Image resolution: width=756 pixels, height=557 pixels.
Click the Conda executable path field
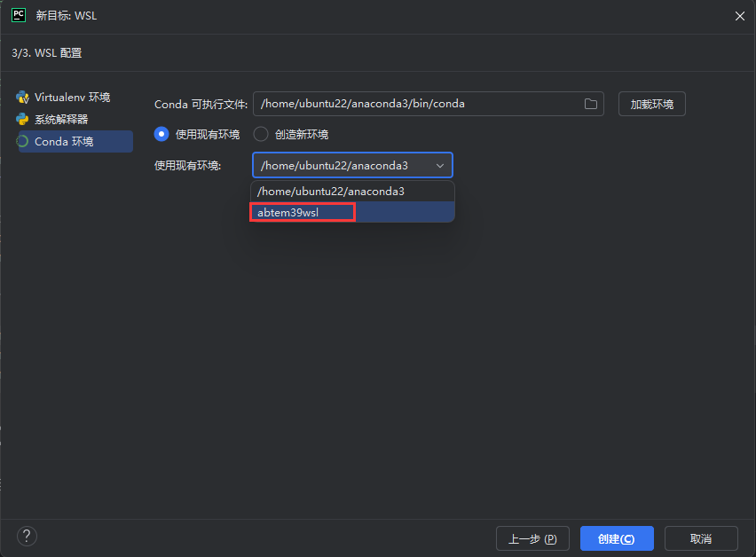click(429, 104)
